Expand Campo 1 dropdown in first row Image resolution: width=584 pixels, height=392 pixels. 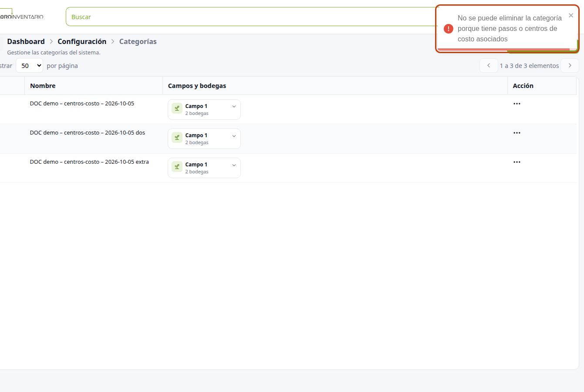click(234, 106)
